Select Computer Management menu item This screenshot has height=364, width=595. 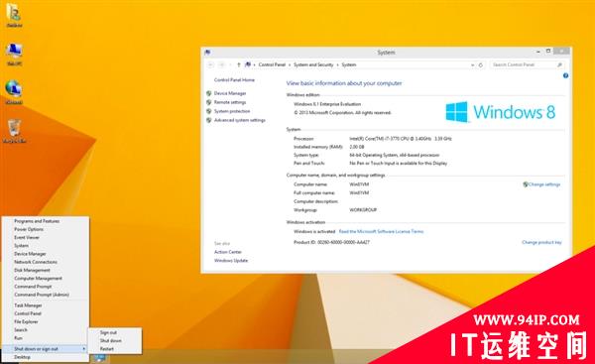38,279
